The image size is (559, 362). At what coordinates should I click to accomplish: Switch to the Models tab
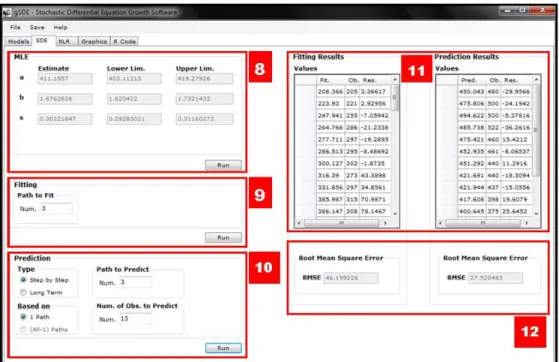click(18, 41)
